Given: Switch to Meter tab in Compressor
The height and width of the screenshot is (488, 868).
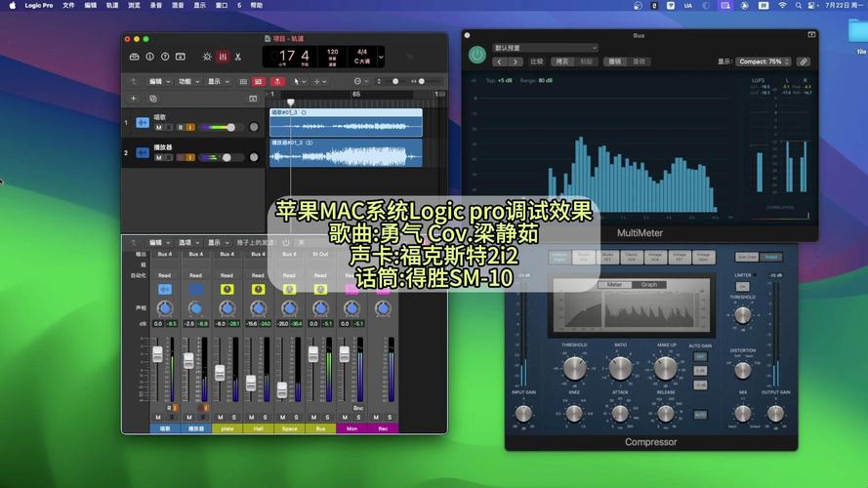Looking at the screenshot, I should click(x=614, y=284).
